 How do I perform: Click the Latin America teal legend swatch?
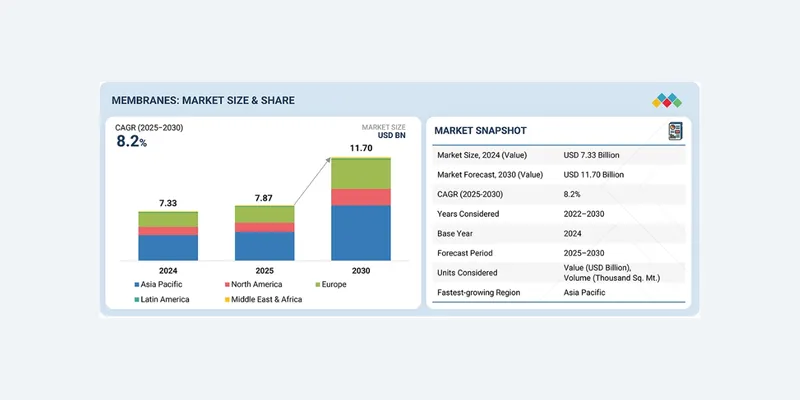137,299
